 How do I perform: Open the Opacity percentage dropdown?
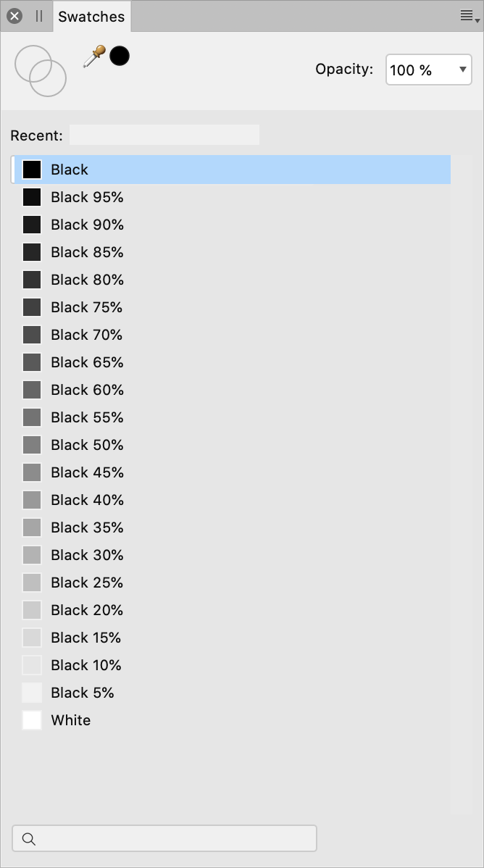[x=429, y=70]
